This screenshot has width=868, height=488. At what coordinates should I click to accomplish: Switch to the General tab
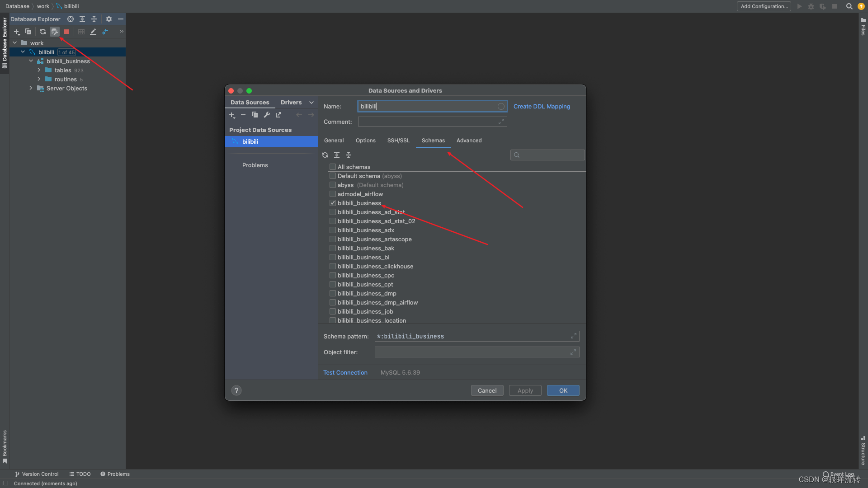pyautogui.click(x=334, y=141)
